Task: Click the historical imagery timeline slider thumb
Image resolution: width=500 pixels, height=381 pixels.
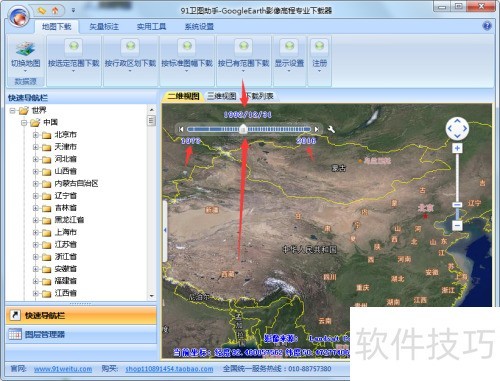Action: (243, 129)
